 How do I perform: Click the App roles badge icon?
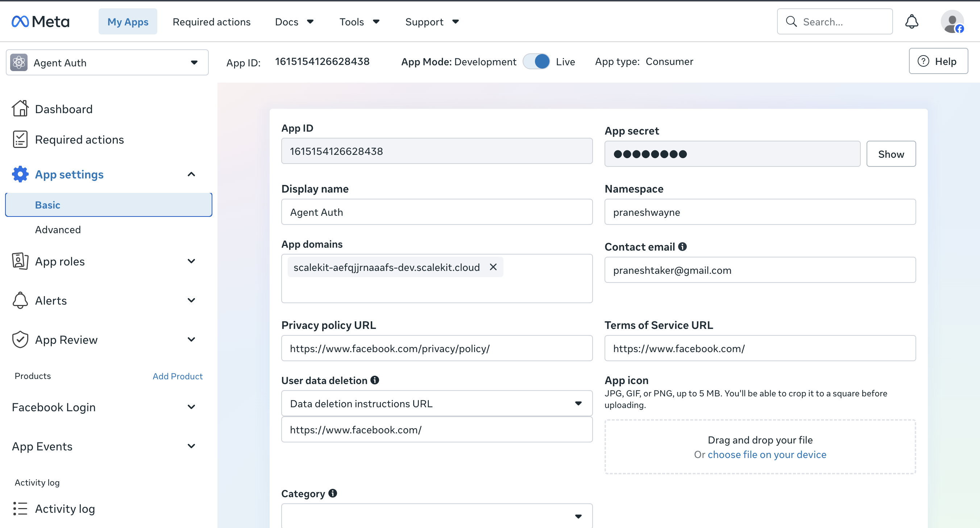[x=20, y=261]
